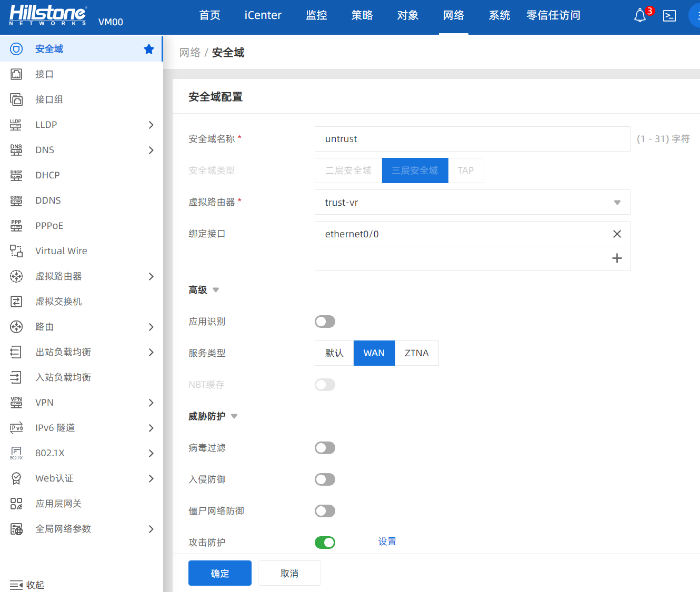700x592 pixels.
Task: Select 默认 service type
Action: pos(334,353)
